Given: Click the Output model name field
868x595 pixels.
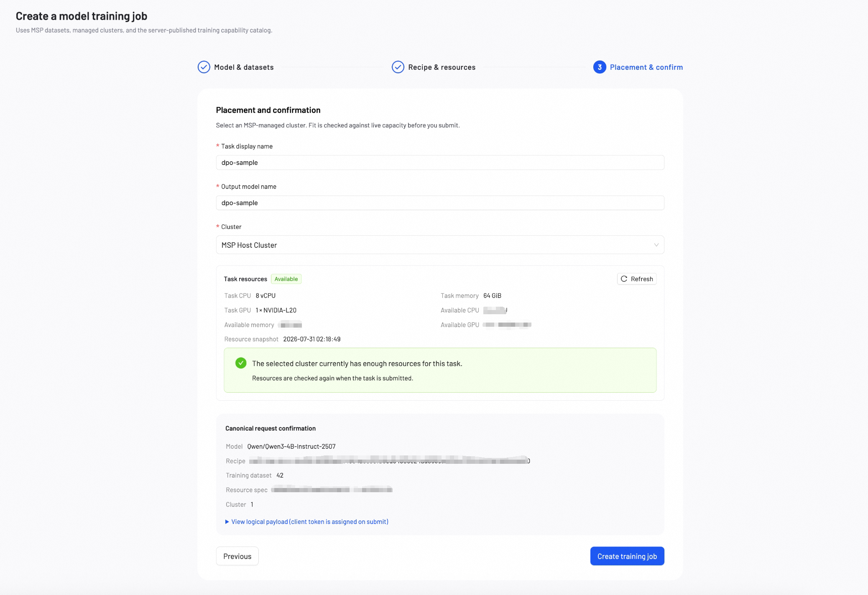Looking at the screenshot, I should [x=440, y=203].
